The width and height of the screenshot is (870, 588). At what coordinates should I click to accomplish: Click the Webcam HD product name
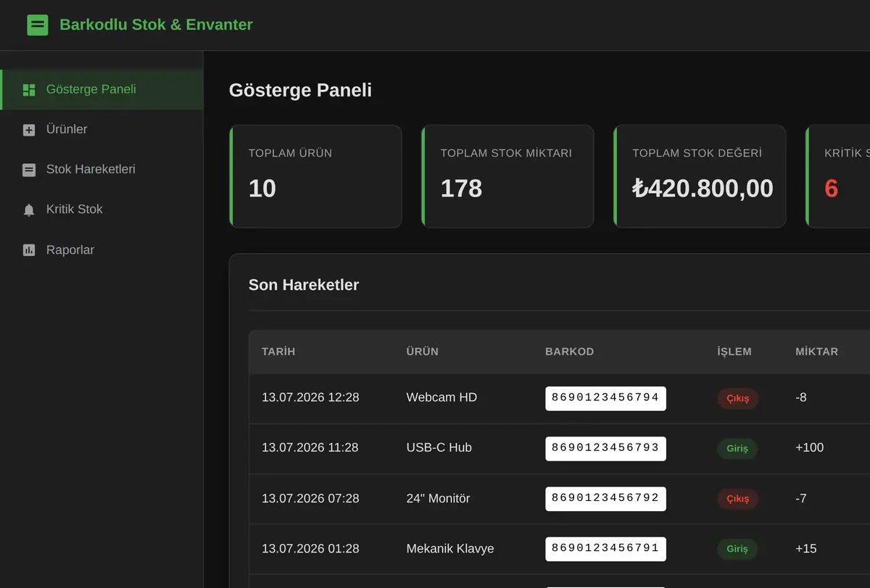pyautogui.click(x=442, y=397)
